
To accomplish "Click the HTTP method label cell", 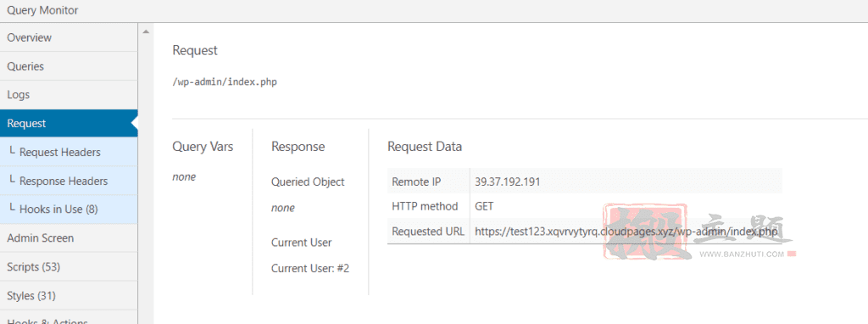I will pyautogui.click(x=428, y=206).
